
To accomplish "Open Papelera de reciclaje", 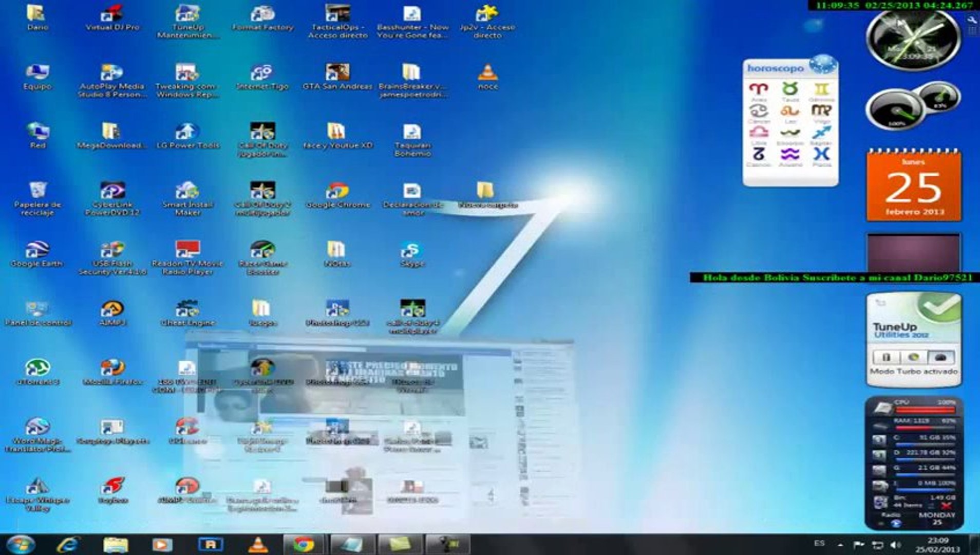I will (37, 198).
